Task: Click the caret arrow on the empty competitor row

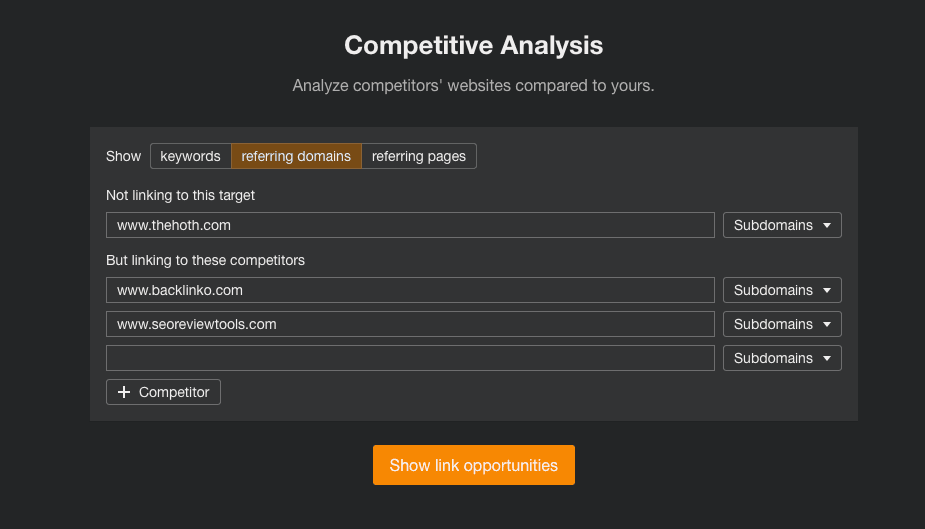Action: pos(826,359)
